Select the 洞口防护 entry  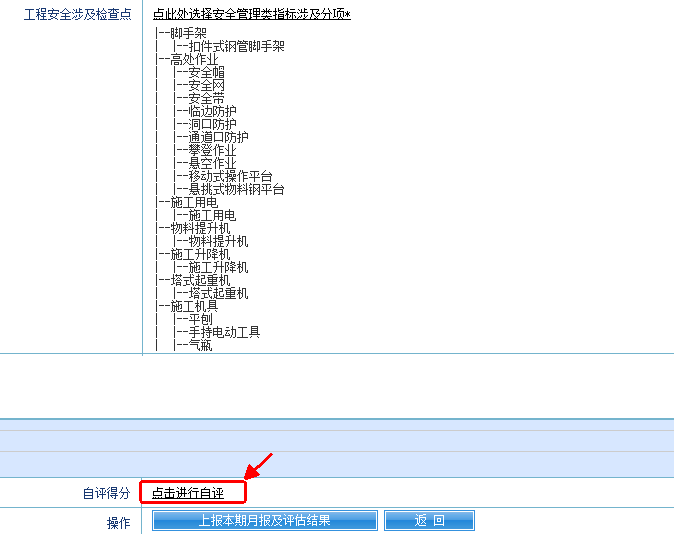coord(212,124)
